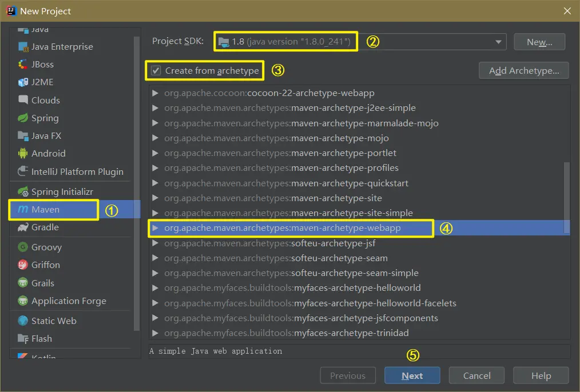580x392 pixels.
Task: Click the Clouds icon
Action: point(23,100)
